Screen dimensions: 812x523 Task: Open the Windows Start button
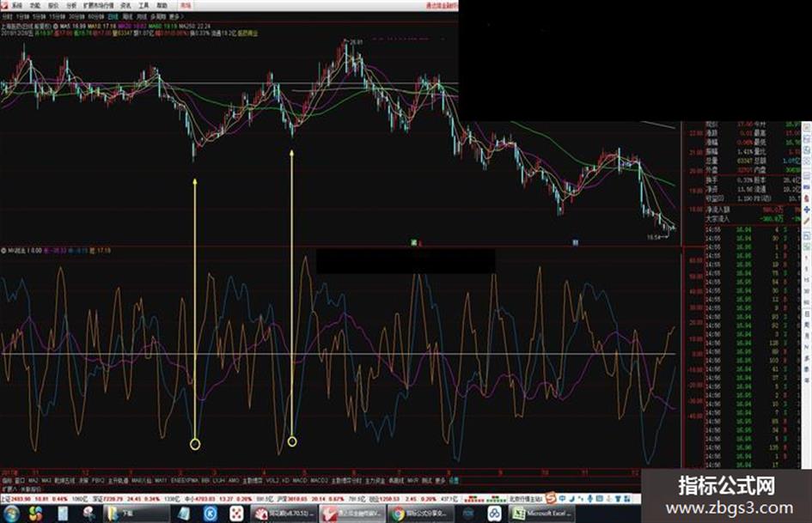[10, 514]
